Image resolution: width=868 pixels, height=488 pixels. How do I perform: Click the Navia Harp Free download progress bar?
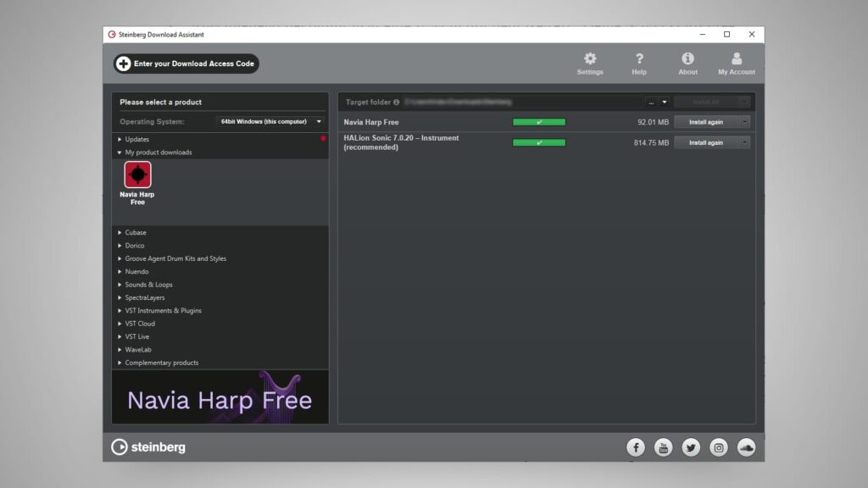[538, 122]
